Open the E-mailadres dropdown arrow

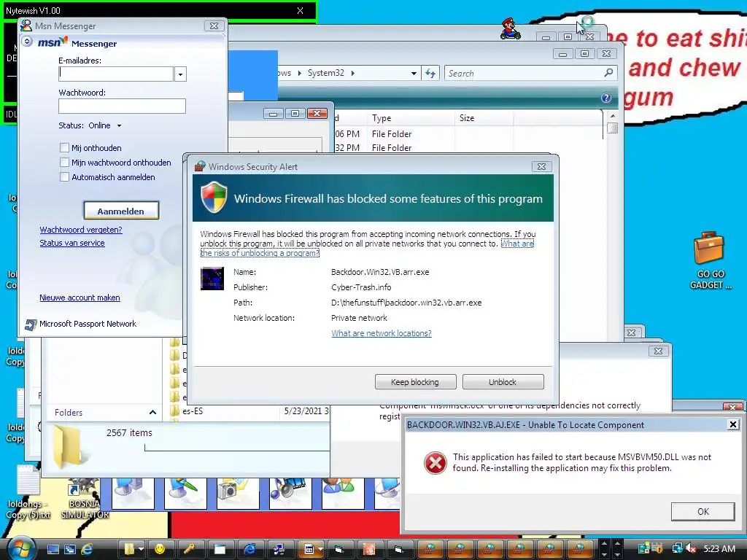tap(180, 74)
